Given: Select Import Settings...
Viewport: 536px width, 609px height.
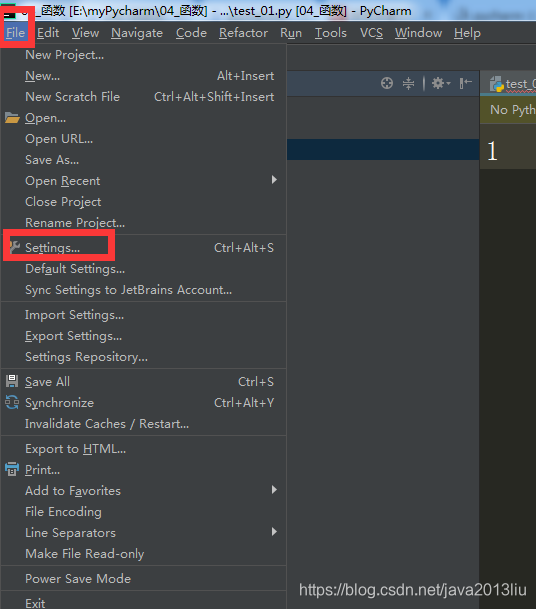Looking at the screenshot, I should pos(144,315).
